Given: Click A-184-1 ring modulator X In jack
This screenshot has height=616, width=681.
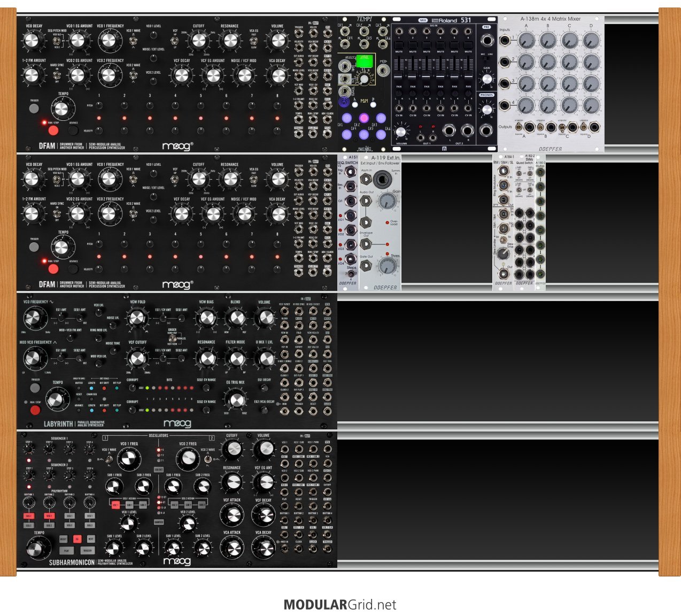Looking at the screenshot, I should tap(503, 171).
